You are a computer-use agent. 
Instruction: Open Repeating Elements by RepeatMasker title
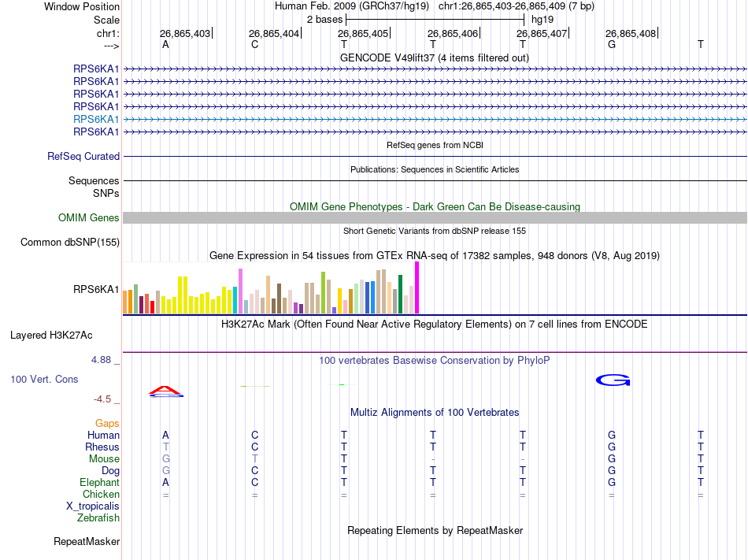(x=435, y=531)
